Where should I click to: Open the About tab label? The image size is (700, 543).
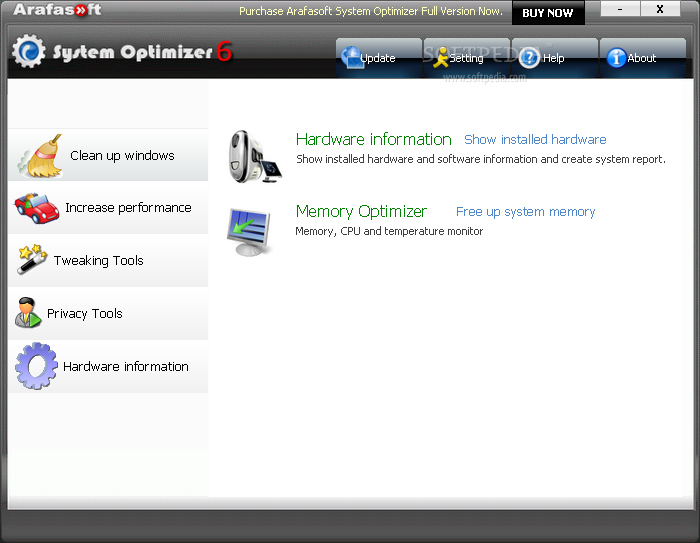[642, 58]
